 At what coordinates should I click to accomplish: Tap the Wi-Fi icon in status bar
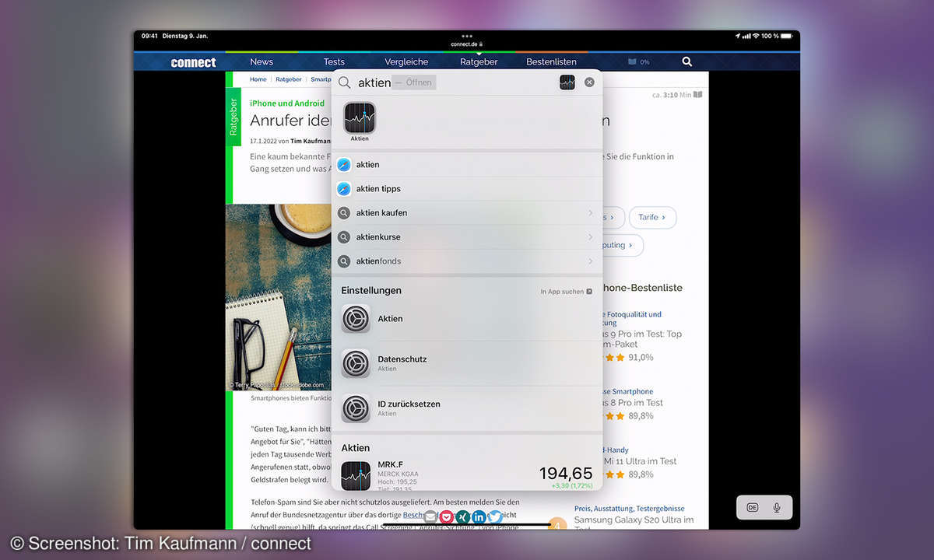(x=755, y=37)
